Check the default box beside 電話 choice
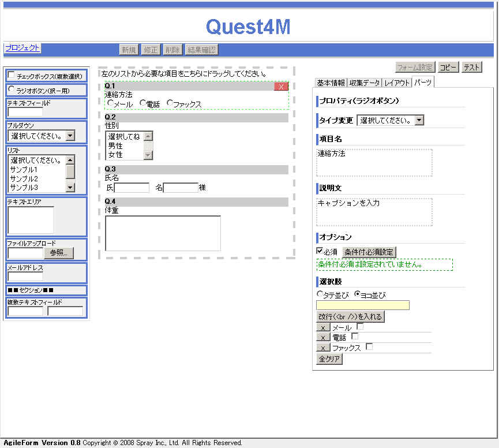Viewport: 499px width, 448px height. coord(355,336)
